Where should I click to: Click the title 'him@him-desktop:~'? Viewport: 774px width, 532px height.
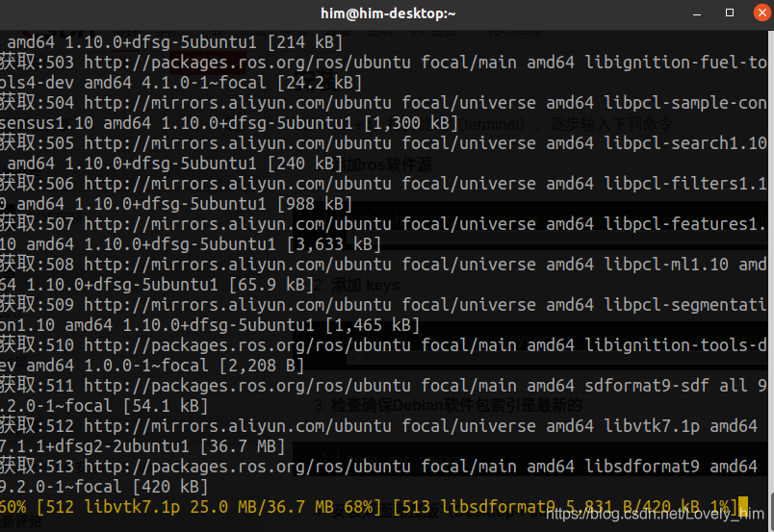click(x=388, y=13)
